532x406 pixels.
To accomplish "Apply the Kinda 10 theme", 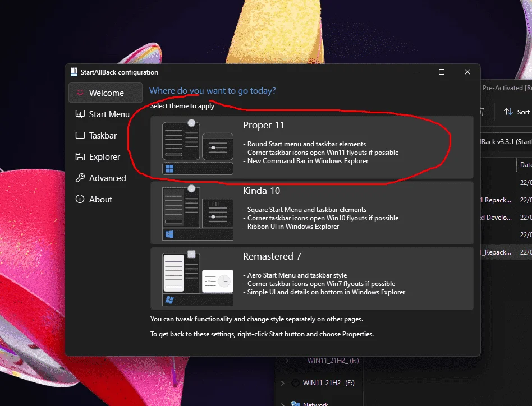I will [312, 213].
